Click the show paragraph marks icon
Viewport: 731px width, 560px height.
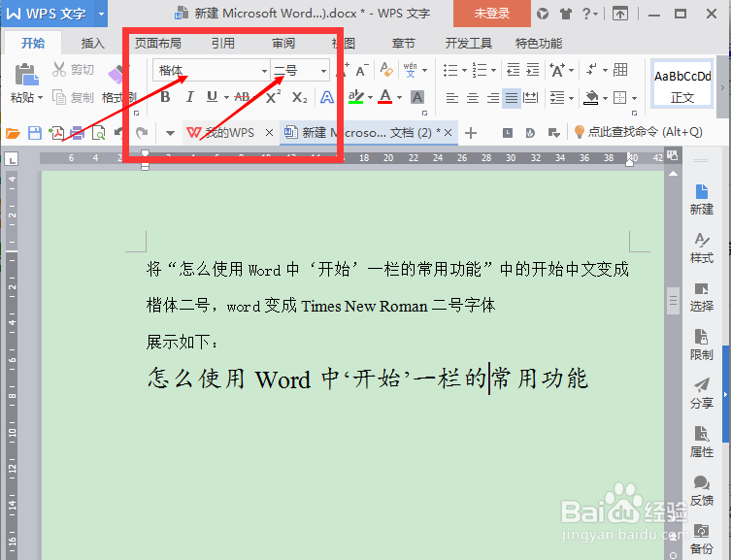point(591,70)
